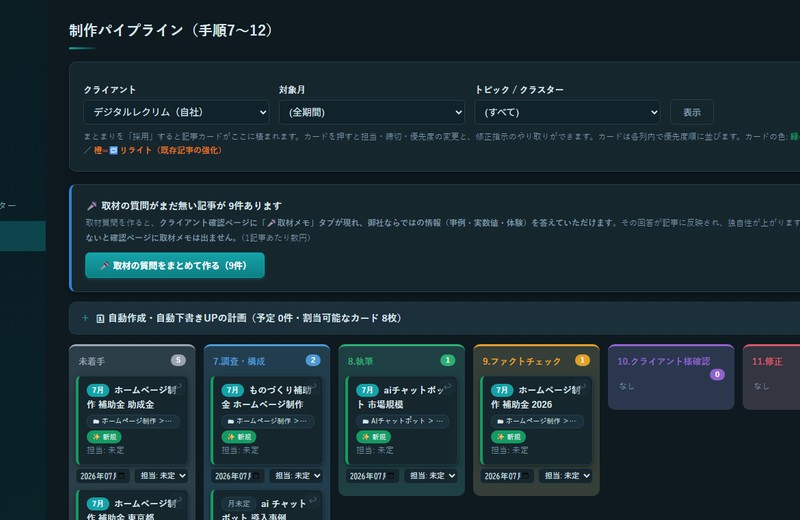
Task: Click the 7月 badge on ものづくり補助金 card
Action: (232, 390)
